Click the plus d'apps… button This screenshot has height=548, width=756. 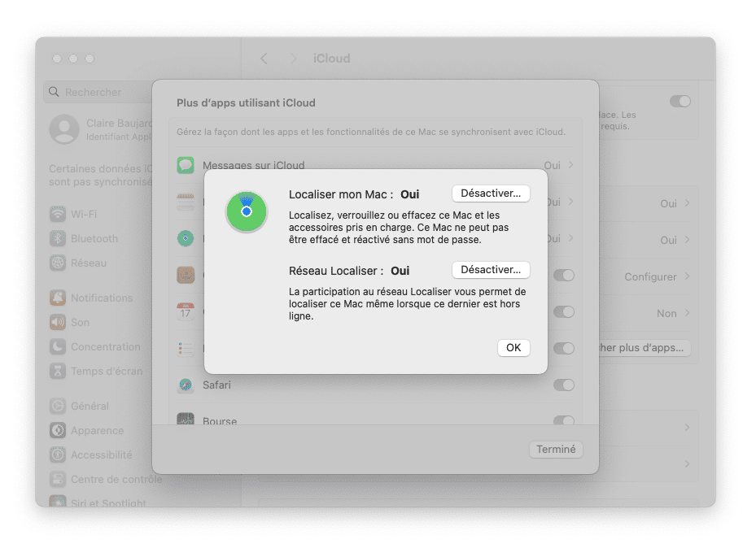645,348
